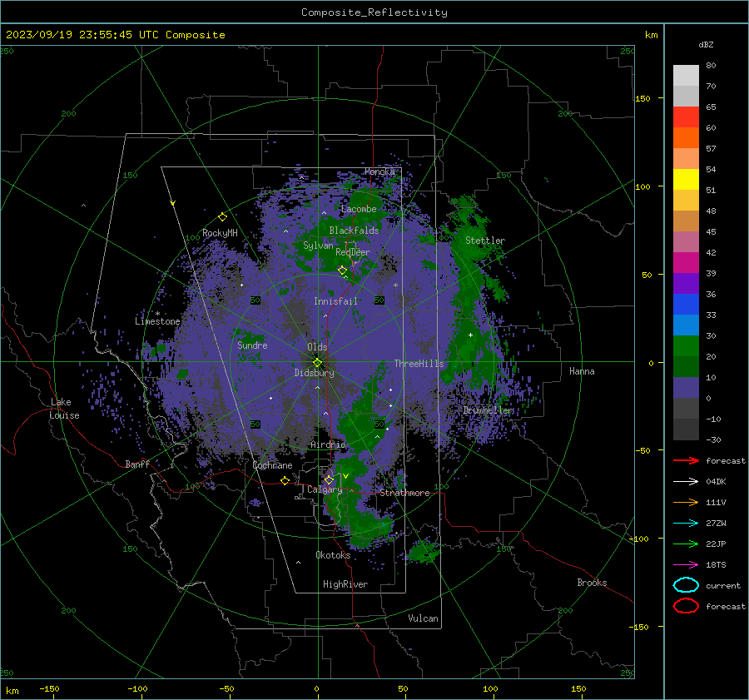Click the yellow diamond marker at radar center near Didsbury
This screenshot has height=700, width=749.
coord(317,363)
